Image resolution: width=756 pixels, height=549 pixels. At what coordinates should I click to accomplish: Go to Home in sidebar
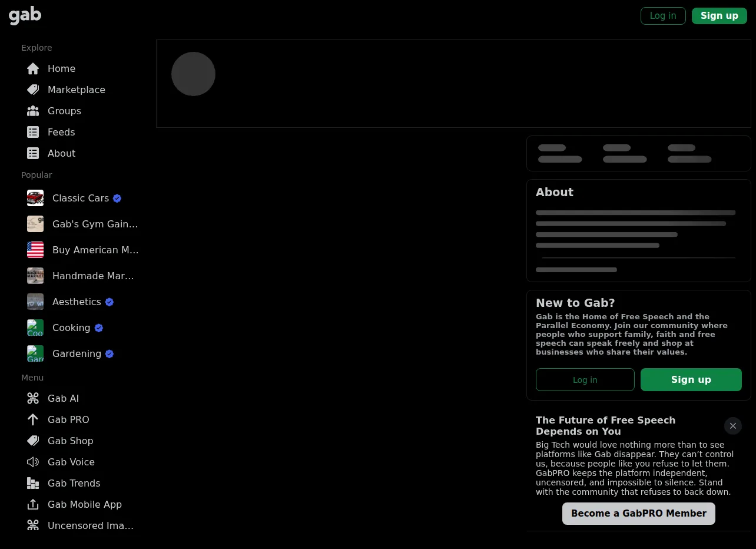pyautogui.click(x=61, y=69)
